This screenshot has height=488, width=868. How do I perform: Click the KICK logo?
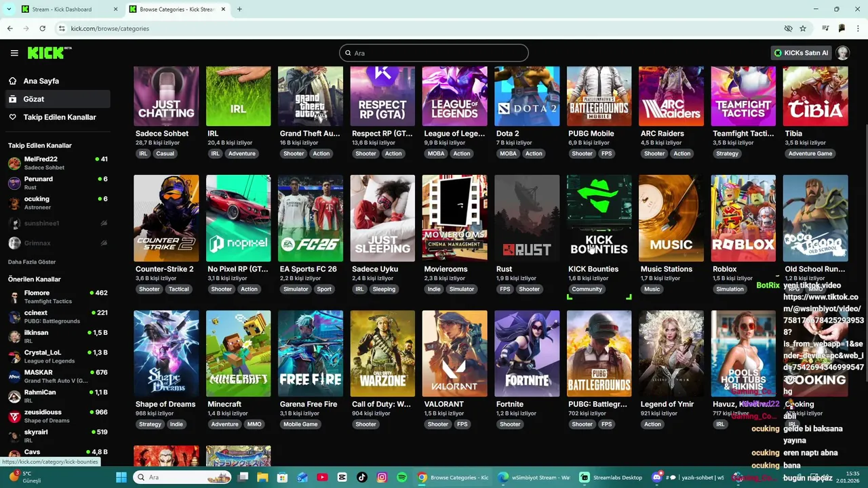tap(50, 53)
